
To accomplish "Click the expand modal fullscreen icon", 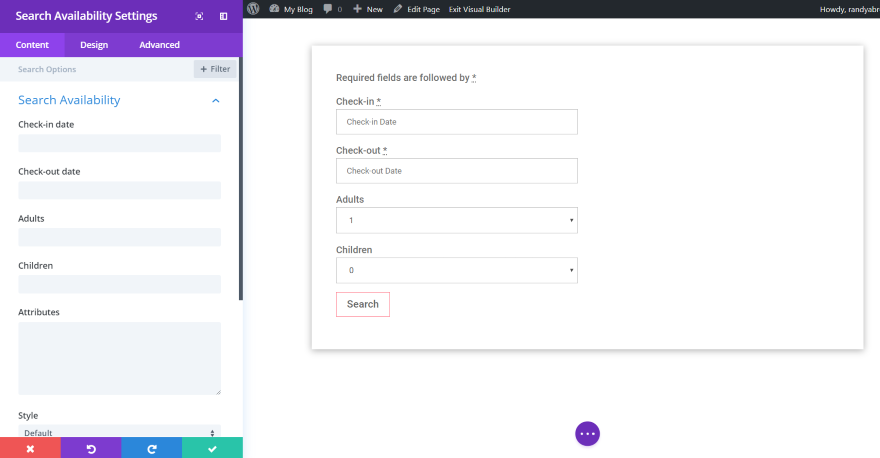I will point(200,16).
